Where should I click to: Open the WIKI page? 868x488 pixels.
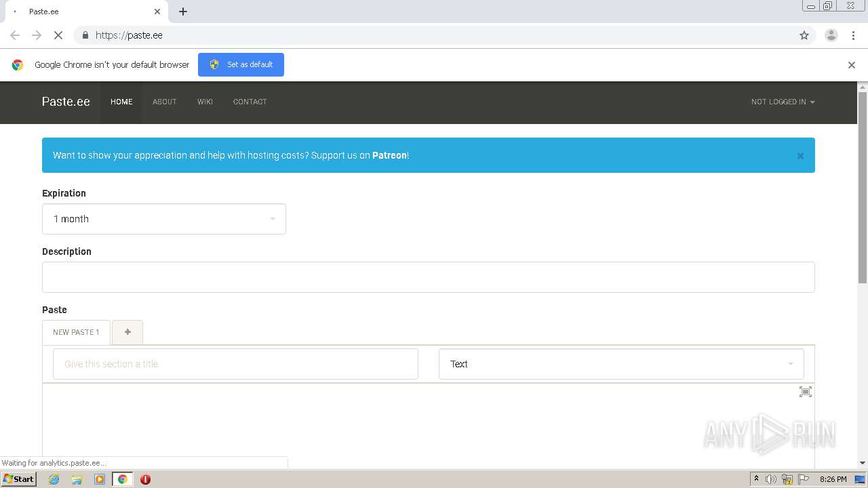(205, 102)
